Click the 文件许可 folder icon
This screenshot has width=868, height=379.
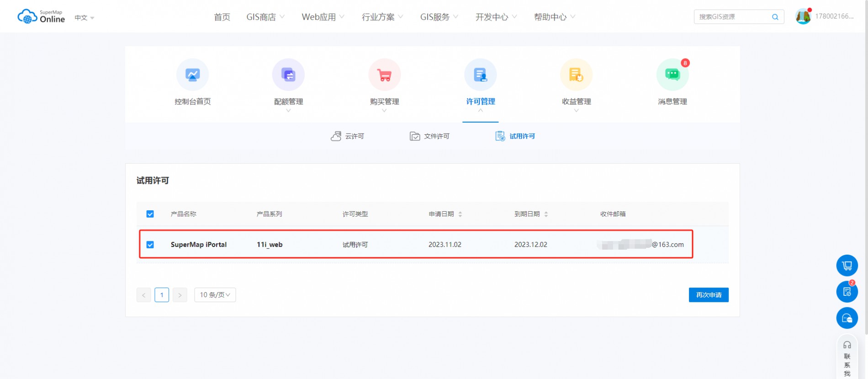point(415,136)
